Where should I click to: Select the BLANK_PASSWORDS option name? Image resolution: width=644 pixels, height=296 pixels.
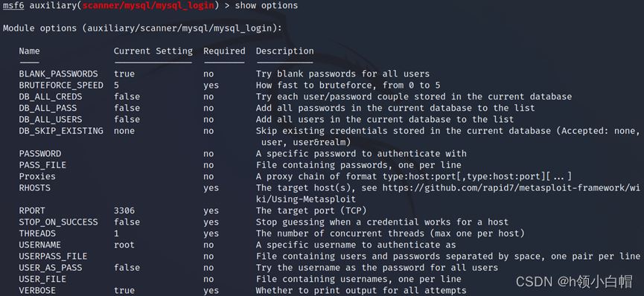[58, 74]
